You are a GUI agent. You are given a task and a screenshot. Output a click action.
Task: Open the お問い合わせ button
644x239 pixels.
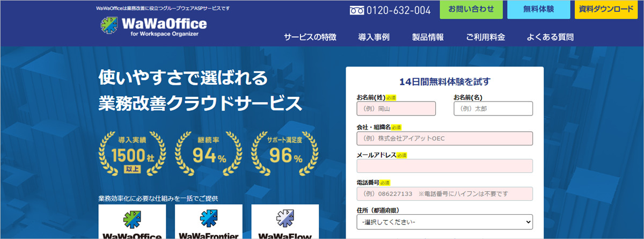471,10
